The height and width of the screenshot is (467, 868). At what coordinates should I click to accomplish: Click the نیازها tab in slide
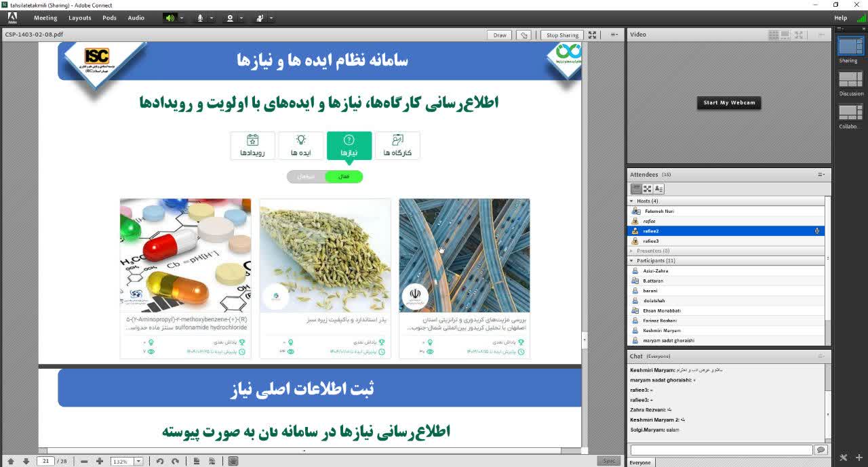[x=349, y=145]
